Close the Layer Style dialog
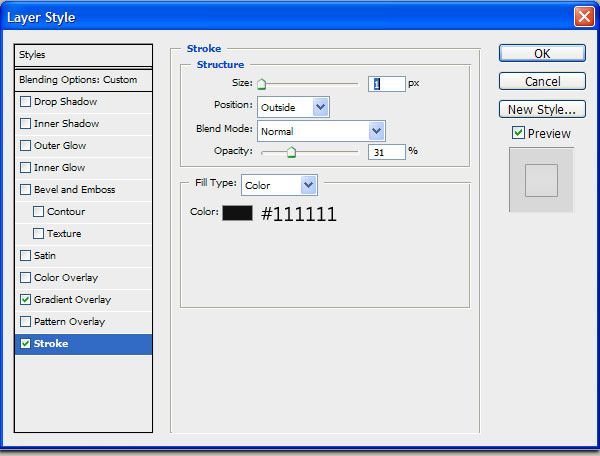Viewport: 600px width, 456px height. tap(584, 17)
